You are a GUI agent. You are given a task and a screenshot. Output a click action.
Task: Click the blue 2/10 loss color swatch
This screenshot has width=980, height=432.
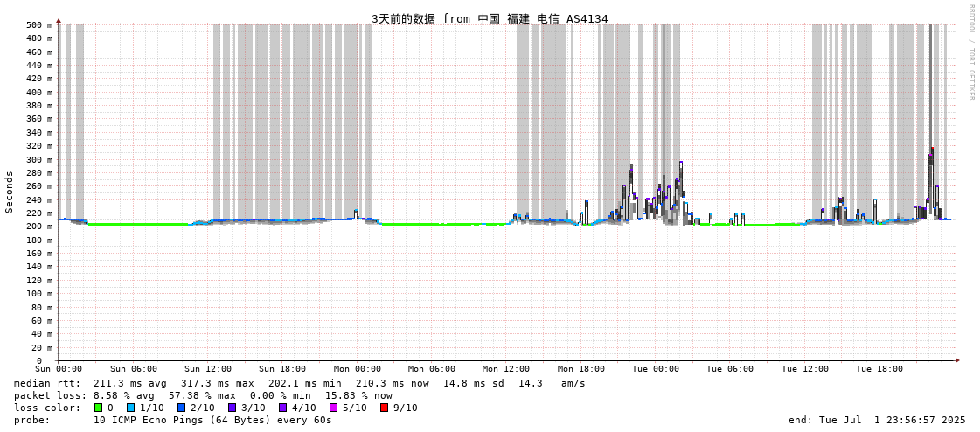[181, 408]
